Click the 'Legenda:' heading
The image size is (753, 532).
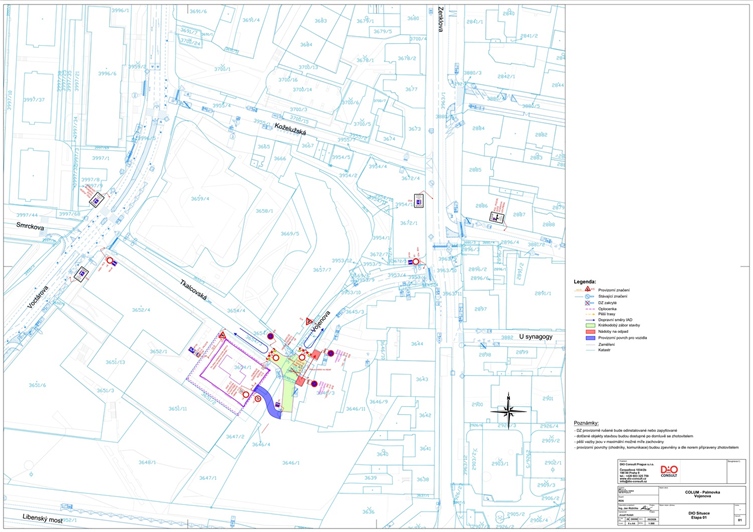(585, 282)
